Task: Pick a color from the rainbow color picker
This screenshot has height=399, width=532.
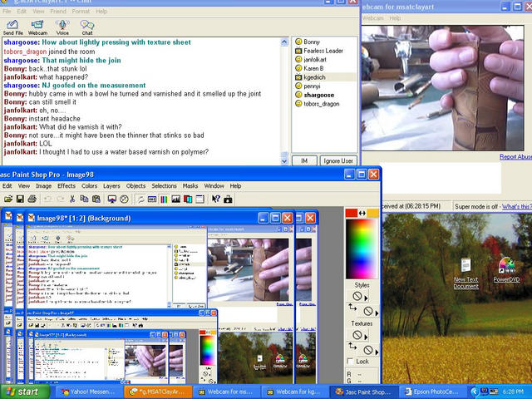Action: [x=362, y=249]
